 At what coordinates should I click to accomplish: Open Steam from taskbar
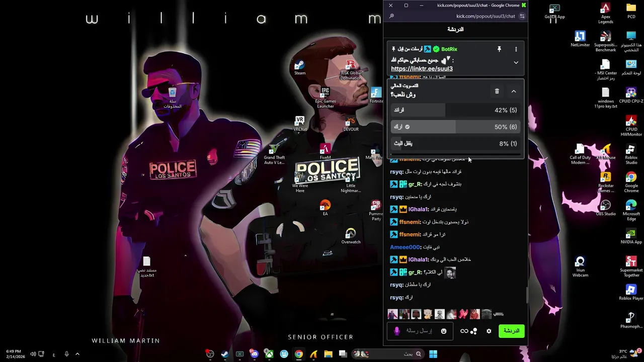point(225,354)
